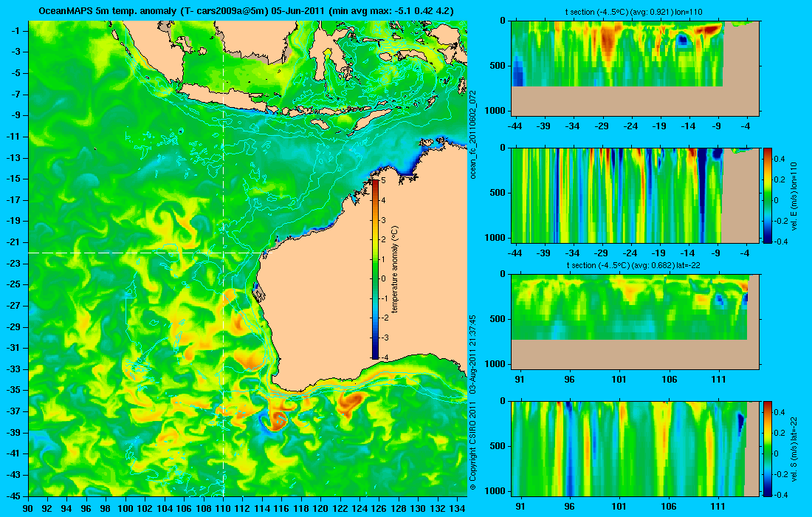Click the '101' tick under the lat=-22 temperature section
This screenshot has height=517, width=812.
619,380
